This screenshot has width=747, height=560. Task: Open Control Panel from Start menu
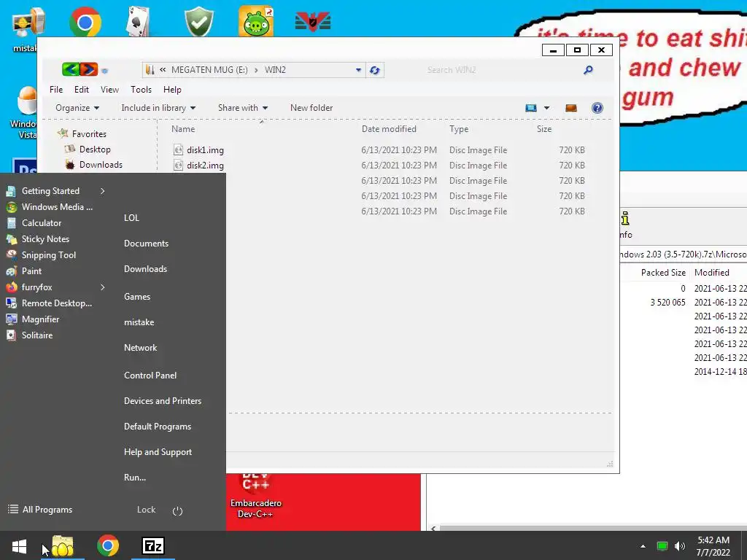150,376
